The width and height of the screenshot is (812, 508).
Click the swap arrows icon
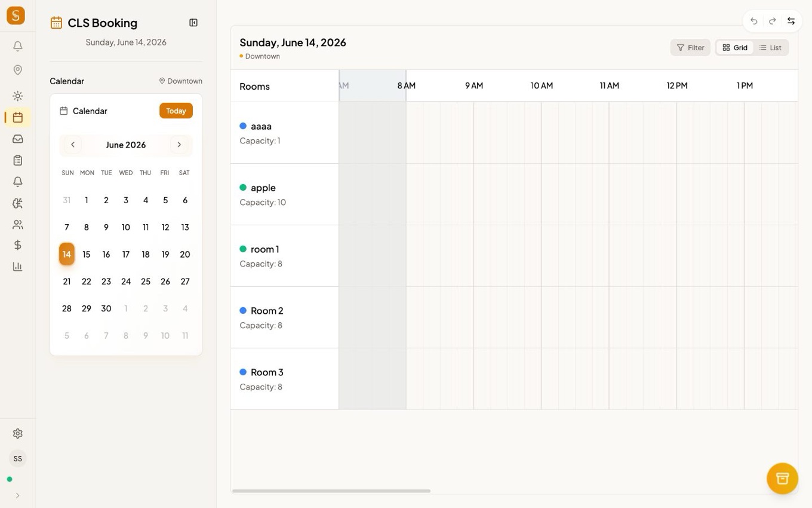(791, 21)
